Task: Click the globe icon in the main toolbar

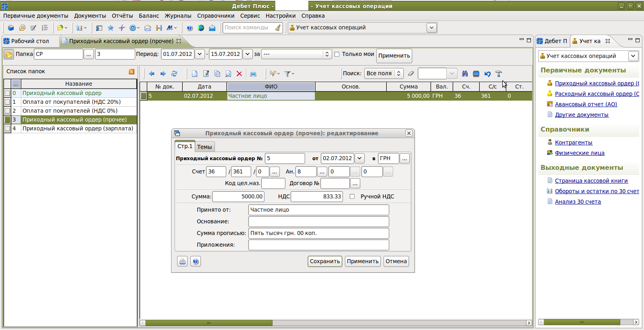Action: 201,28
